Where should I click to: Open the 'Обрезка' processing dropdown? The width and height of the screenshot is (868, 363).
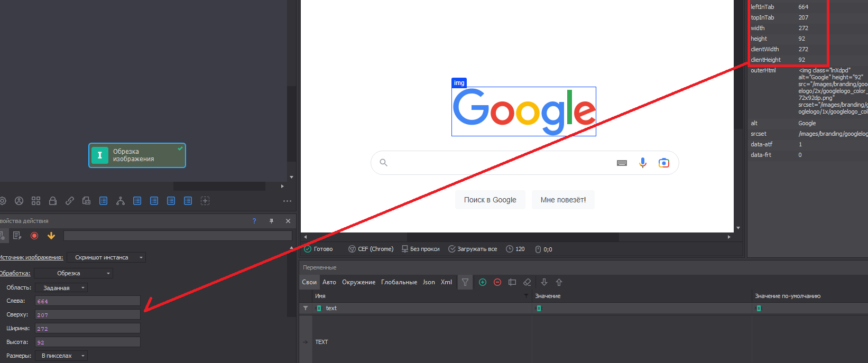pyautogui.click(x=73, y=273)
